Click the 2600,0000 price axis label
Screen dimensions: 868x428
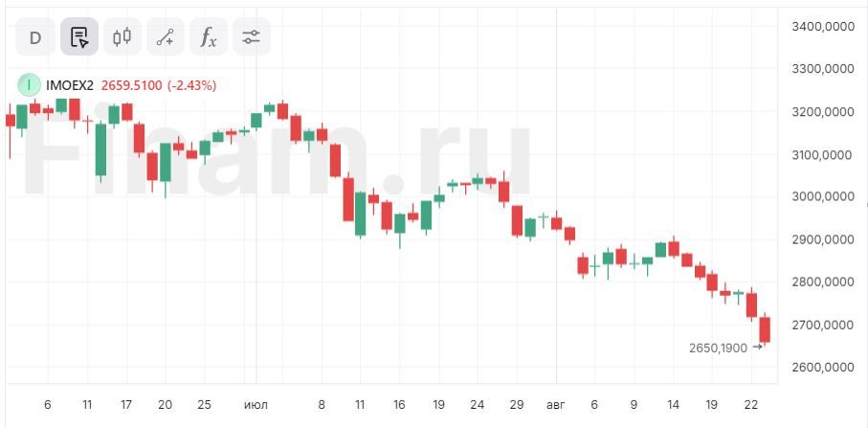tap(822, 368)
